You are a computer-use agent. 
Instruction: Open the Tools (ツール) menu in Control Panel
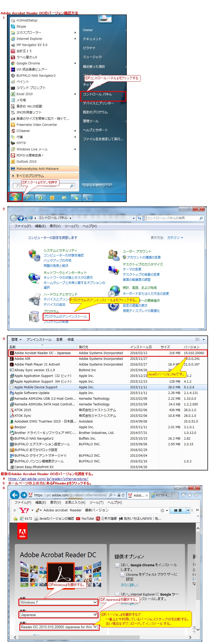click(72, 226)
